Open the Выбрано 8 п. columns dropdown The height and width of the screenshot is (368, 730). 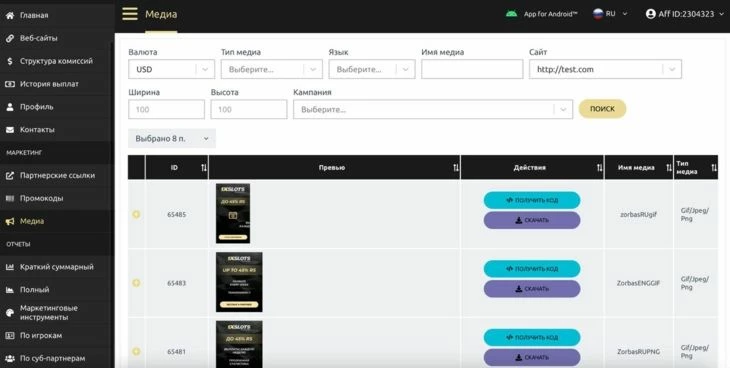(172, 138)
